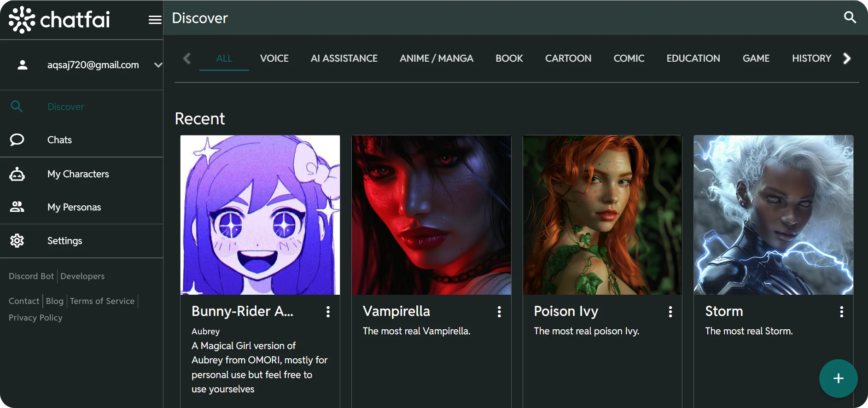Show more options for Poison Ivy
Screen dimensions: 868x408
click(670, 312)
